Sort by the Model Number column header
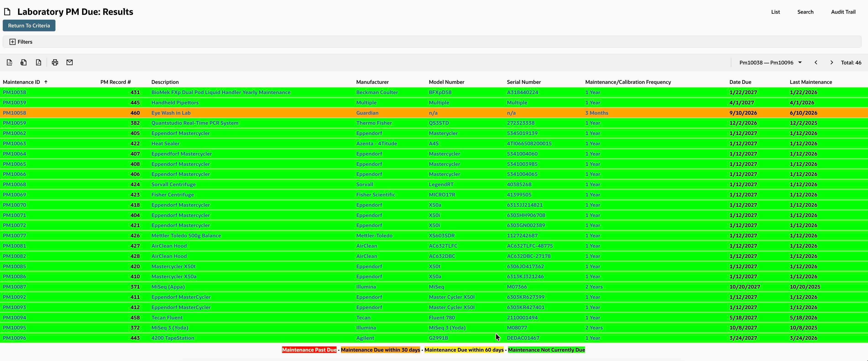Viewport: 868px width, 361px height. point(447,82)
